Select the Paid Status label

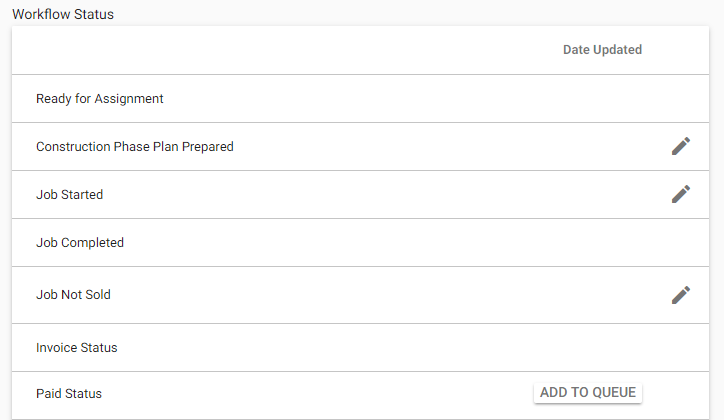click(69, 393)
